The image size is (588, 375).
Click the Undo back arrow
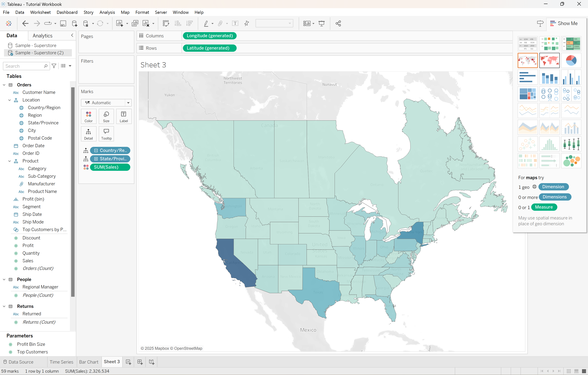25,23
